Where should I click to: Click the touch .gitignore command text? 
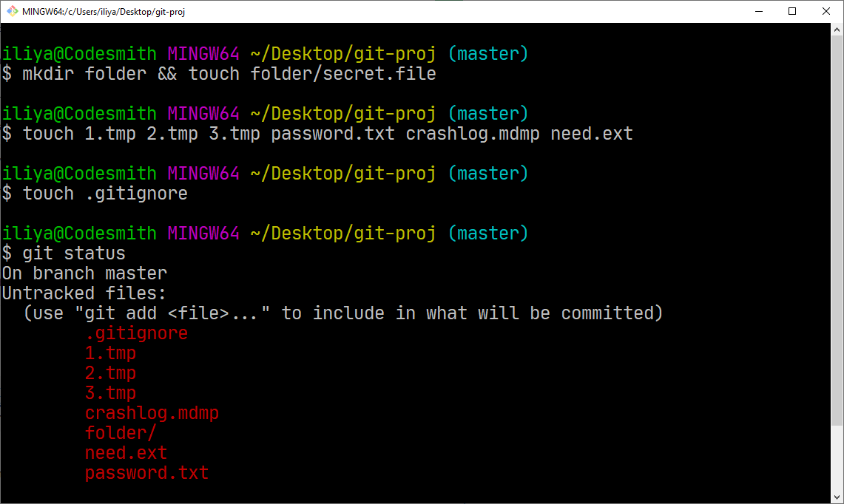coord(105,193)
